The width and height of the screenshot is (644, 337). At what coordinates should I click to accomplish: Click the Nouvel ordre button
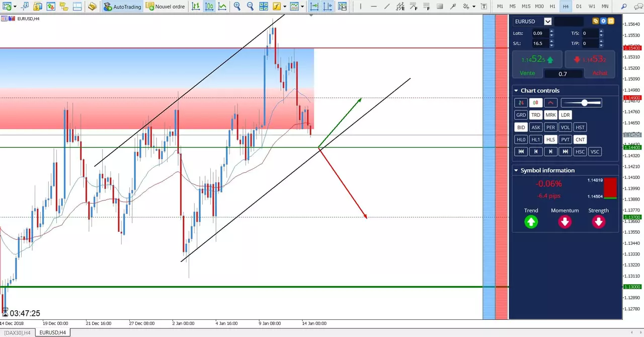166,7
